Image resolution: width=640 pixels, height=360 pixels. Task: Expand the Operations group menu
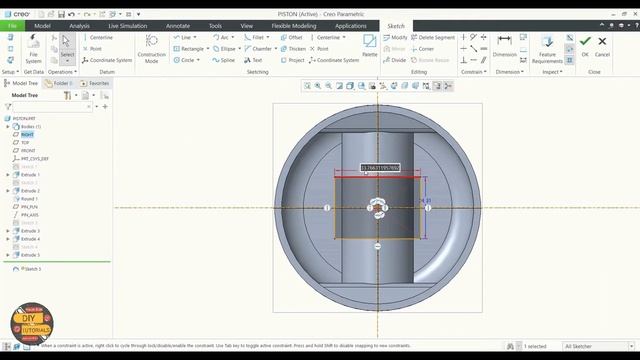click(x=62, y=72)
